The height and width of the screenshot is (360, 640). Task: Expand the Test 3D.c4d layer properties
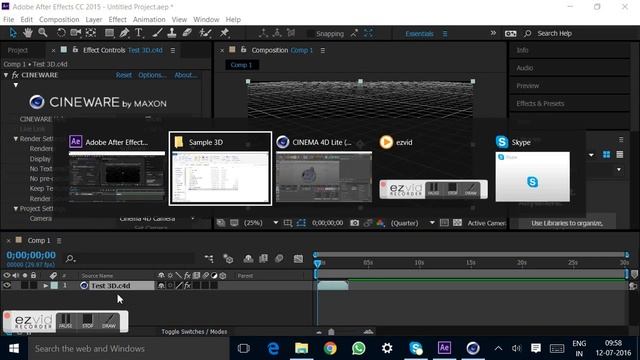pyautogui.click(x=46, y=286)
